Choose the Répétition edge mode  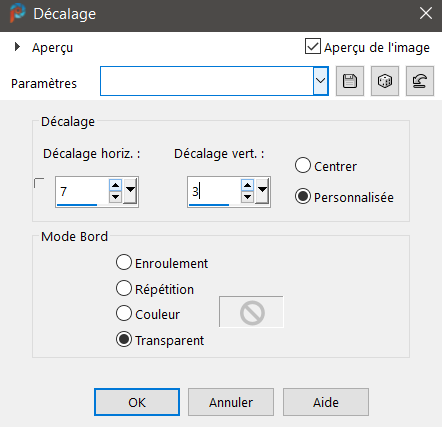[x=124, y=288]
